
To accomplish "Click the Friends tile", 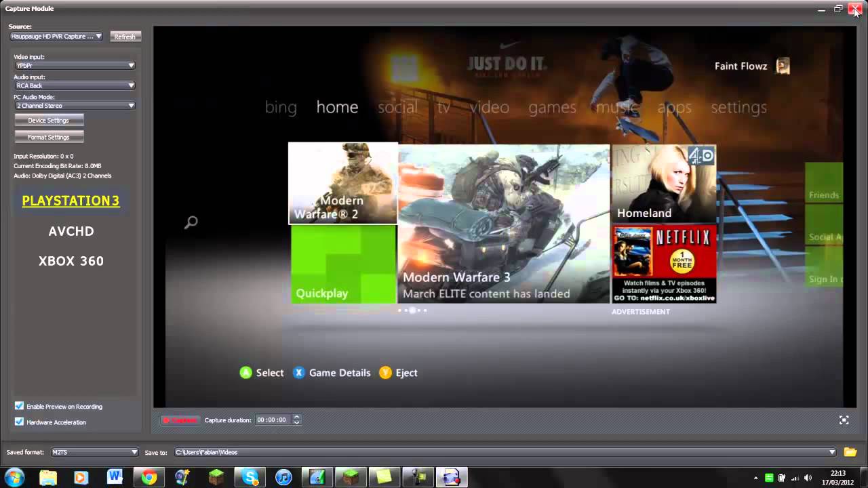I will (824, 182).
